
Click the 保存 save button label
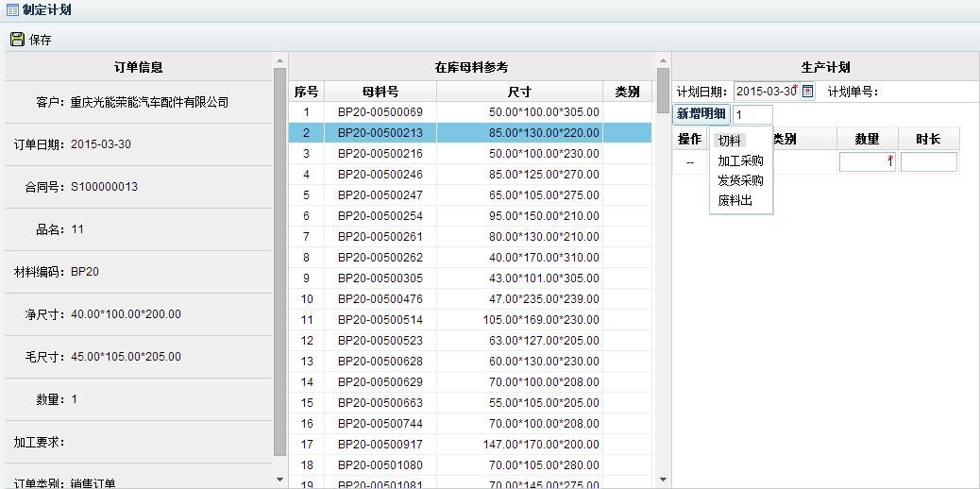(x=40, y=40)
